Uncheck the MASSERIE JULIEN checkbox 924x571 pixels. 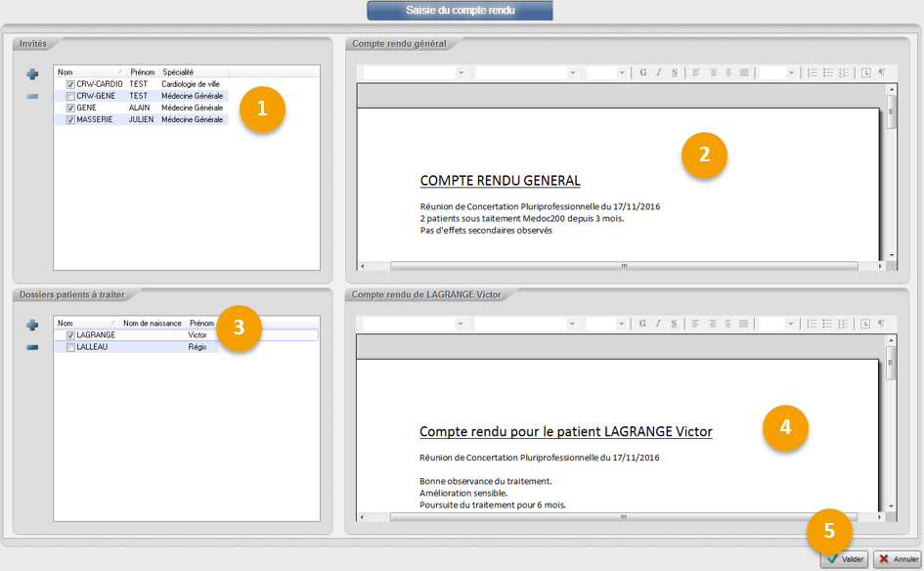(x=70, y=120)
